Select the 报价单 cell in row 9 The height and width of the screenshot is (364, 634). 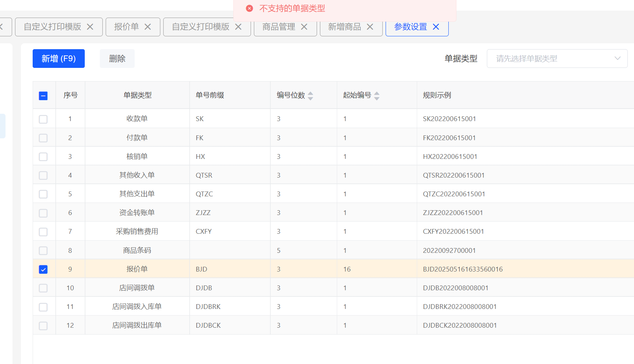tap(137, 269)
